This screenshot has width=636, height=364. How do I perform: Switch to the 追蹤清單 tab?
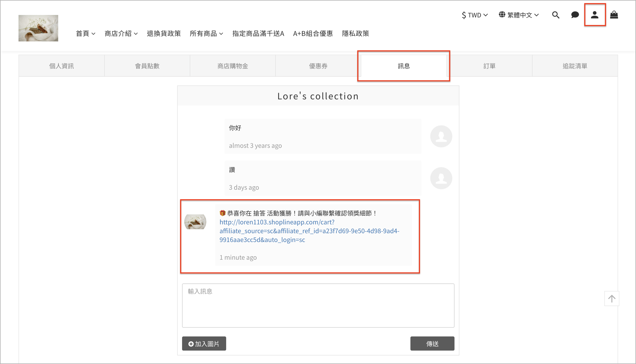coord(575,66)
